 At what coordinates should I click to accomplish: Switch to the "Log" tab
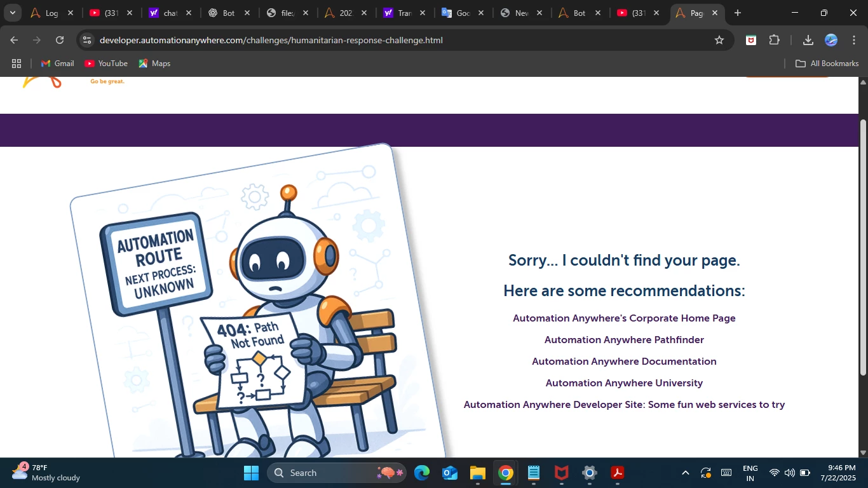[51, 13]
